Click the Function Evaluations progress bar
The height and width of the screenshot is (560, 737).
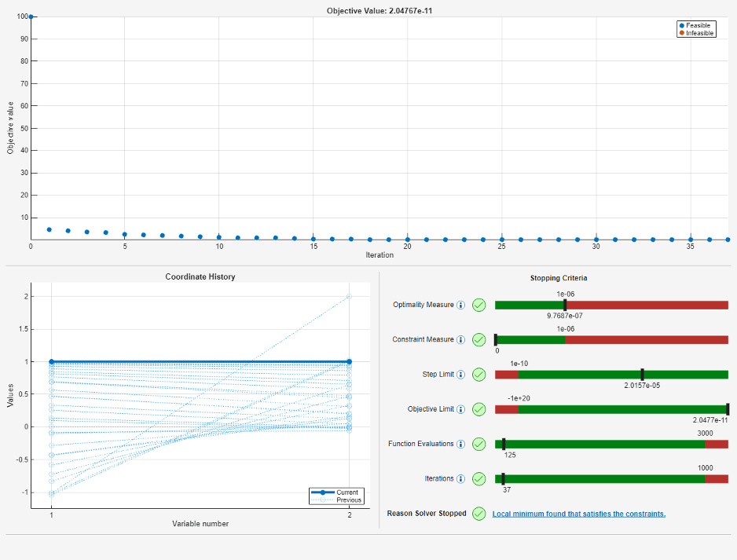[611, 444]
